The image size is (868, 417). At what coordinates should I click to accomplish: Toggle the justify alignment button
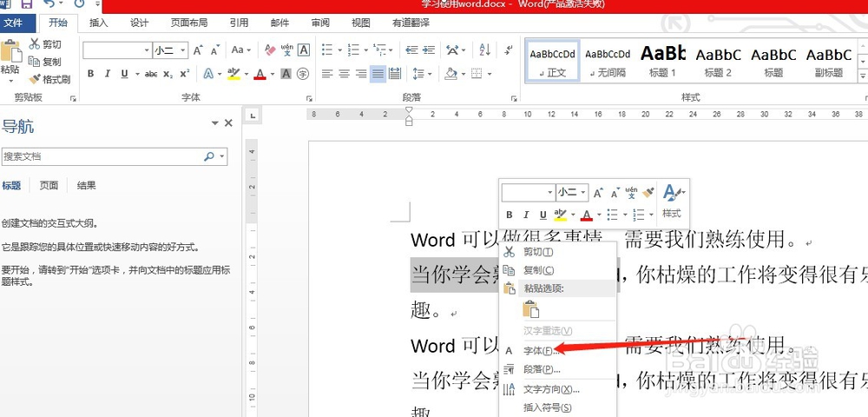(378, 74)
